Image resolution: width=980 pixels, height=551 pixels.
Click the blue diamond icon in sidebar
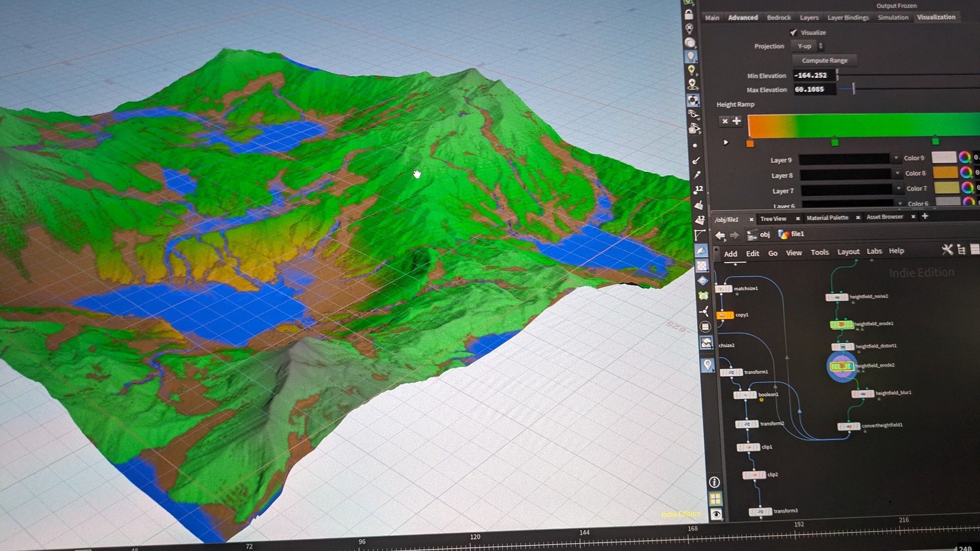703,281
